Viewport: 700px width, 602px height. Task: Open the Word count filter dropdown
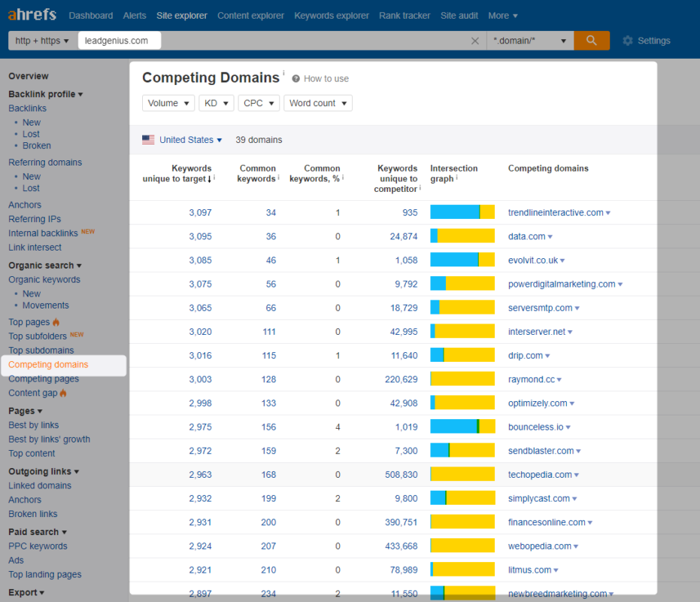318,103
